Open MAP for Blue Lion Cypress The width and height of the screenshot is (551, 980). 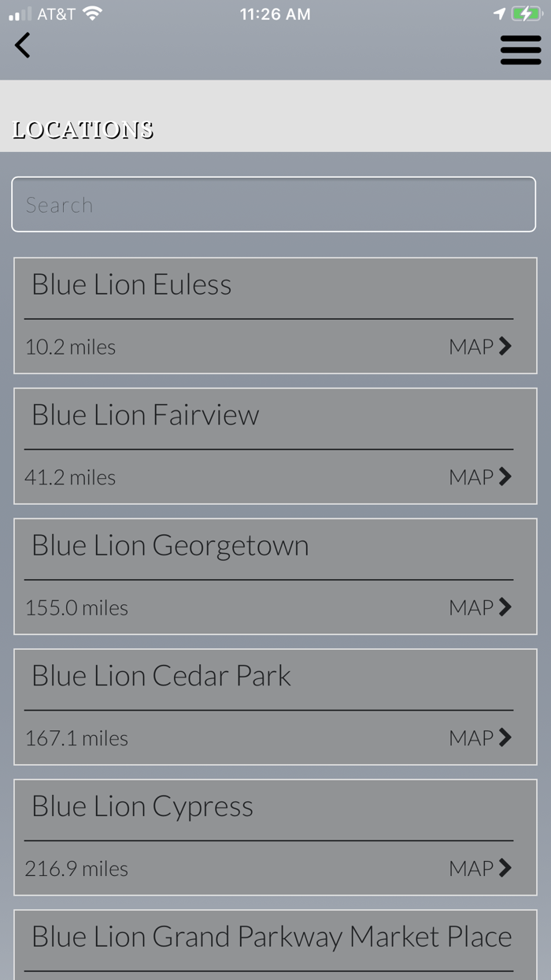coord(480,868)
